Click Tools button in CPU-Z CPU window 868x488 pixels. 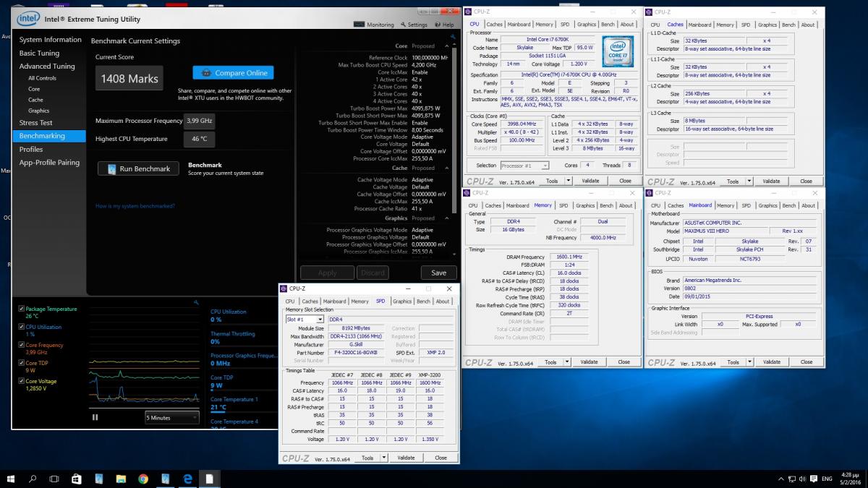coord(552,181)
